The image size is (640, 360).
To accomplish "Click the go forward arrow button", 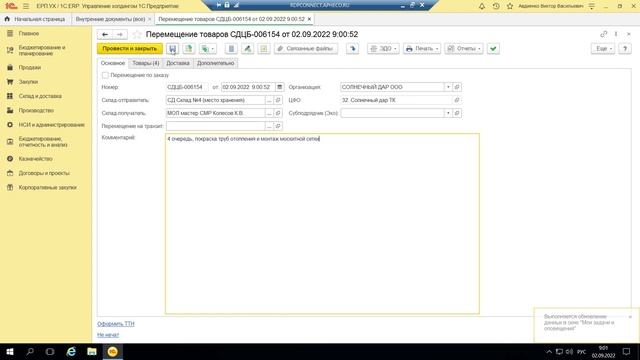I will (x=120, y=35).
